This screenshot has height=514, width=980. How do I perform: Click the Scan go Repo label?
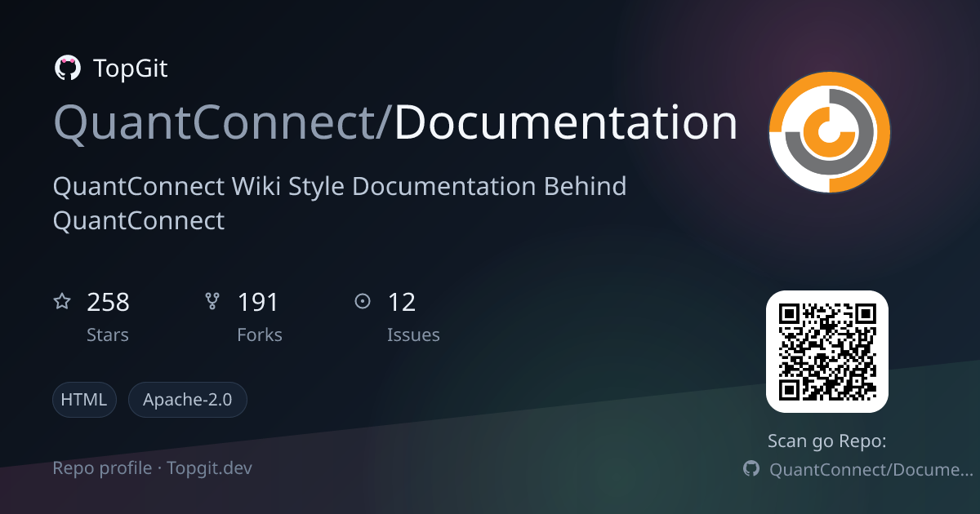[827, 441]
